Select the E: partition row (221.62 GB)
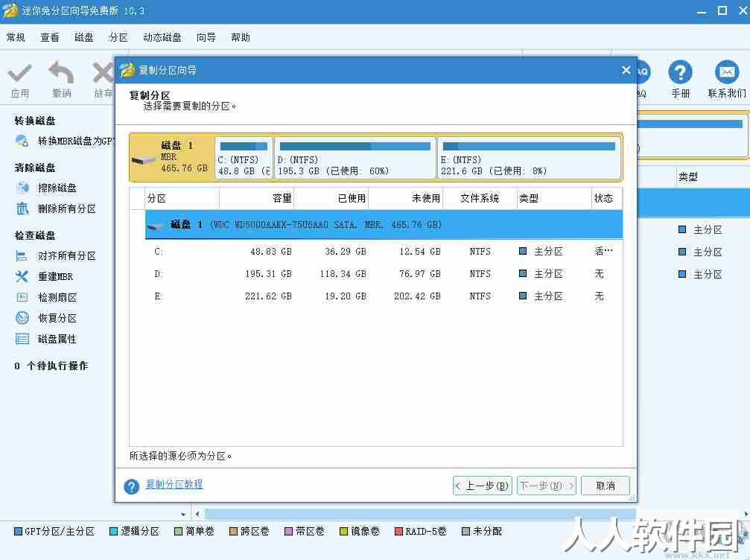 pos(384,296)
